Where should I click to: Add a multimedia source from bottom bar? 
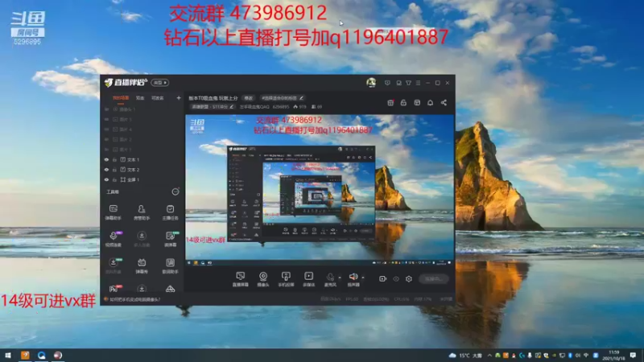(308, 279)
